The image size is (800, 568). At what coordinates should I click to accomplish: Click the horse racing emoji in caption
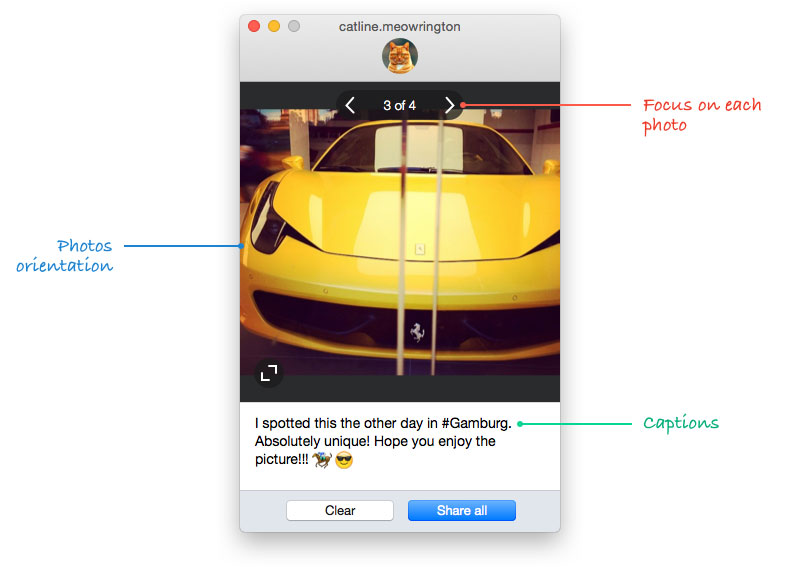coord(322,460)
